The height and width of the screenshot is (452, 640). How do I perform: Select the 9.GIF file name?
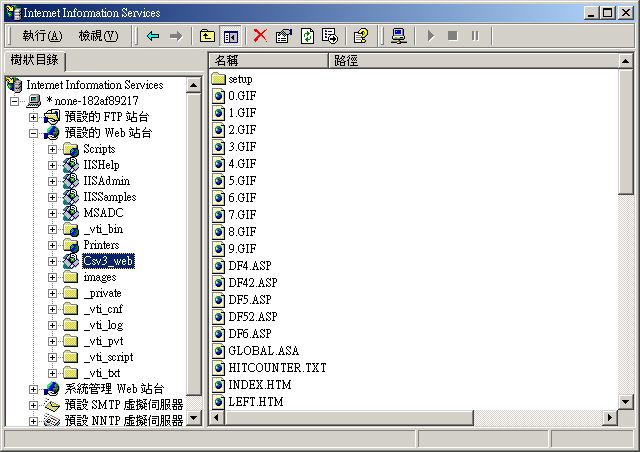coord(242,249)
